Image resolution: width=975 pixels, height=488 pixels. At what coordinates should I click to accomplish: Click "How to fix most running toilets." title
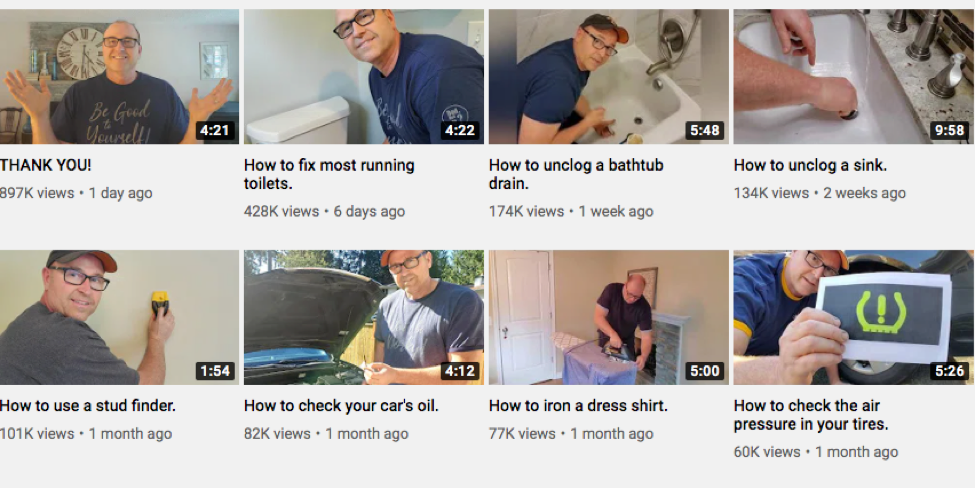click(329, 175)
